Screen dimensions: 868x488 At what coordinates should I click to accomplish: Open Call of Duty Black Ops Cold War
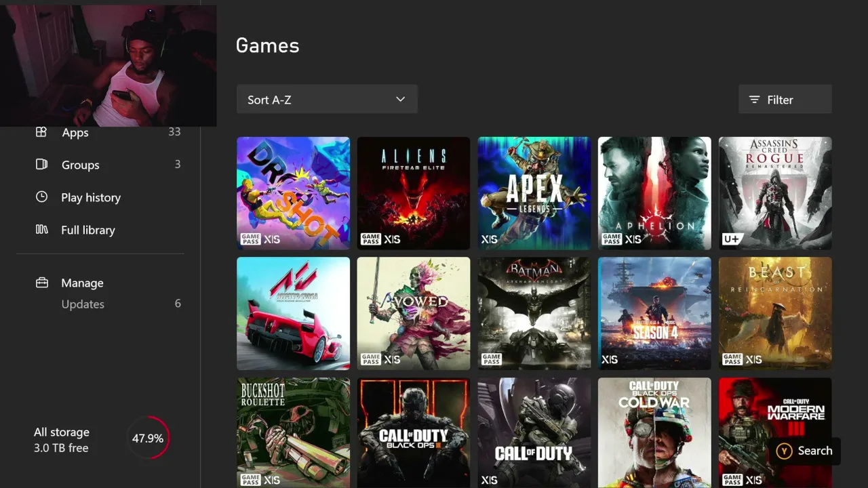[x=654, y=433]
